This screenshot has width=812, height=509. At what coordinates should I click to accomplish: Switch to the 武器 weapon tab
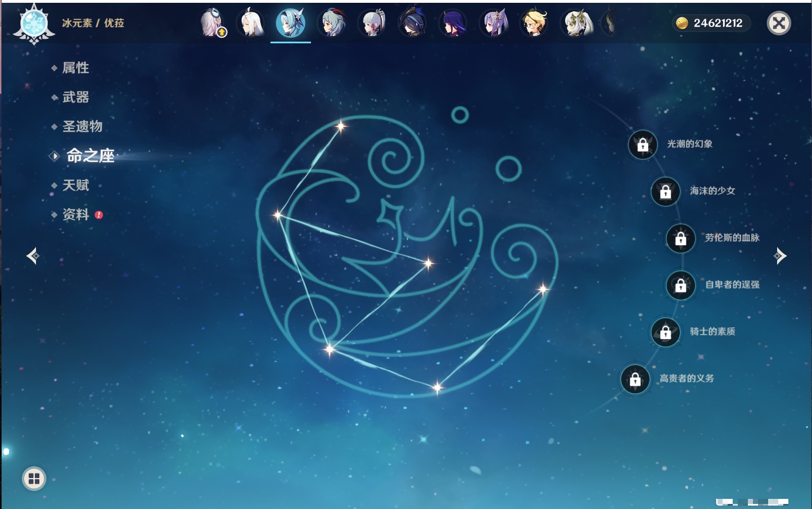click(75, 97)
